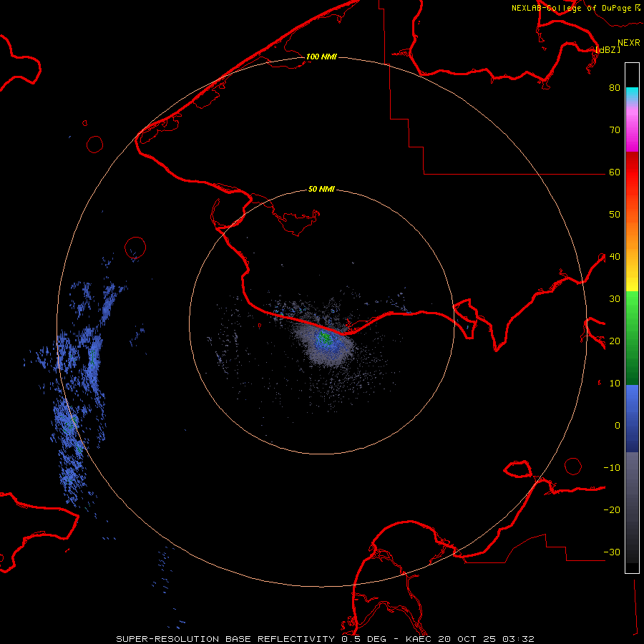
Task: Click the 'SUPER-RESOLUTION BASE REFLECTIVITY' caption text
Action: (x=225, y=639)
